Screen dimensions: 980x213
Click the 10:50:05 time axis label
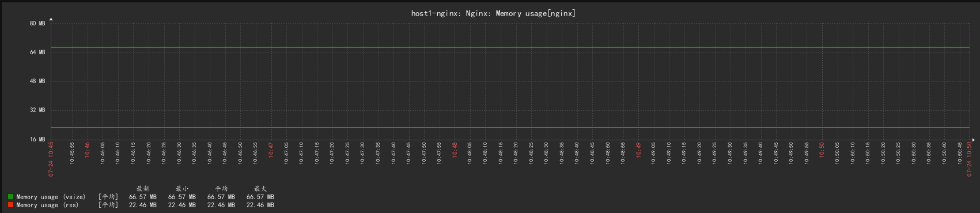(x=838, y=153)
